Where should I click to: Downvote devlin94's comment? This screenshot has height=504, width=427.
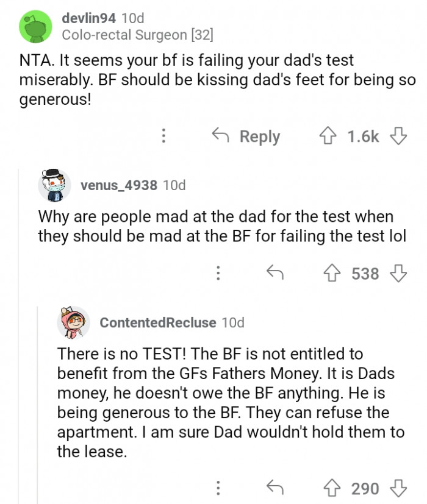(400, 137)
